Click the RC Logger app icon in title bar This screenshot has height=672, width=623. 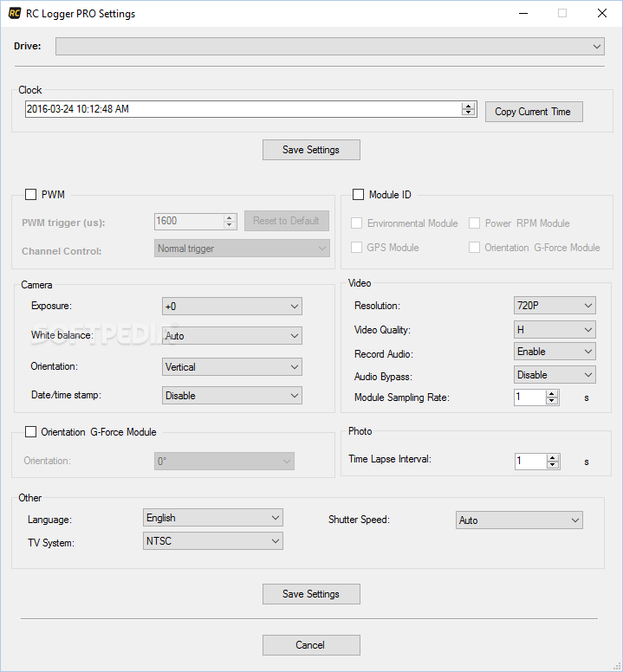click(14, 13)
